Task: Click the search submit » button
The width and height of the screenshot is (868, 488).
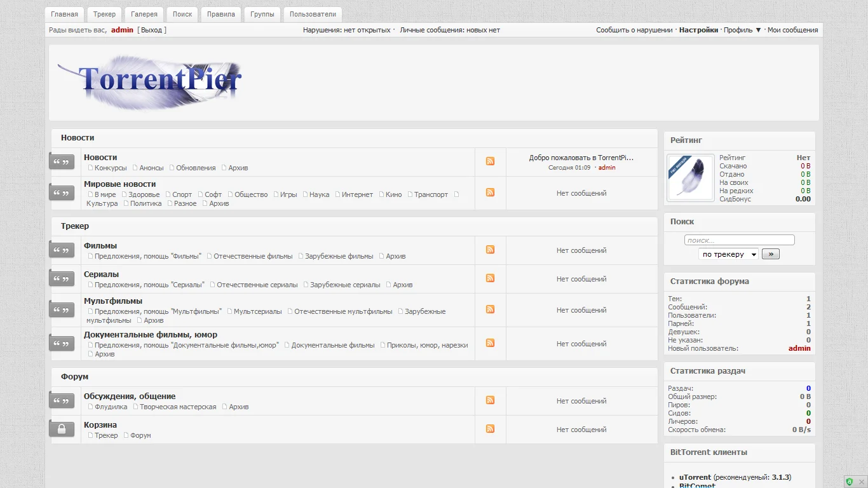Action: 771,254
